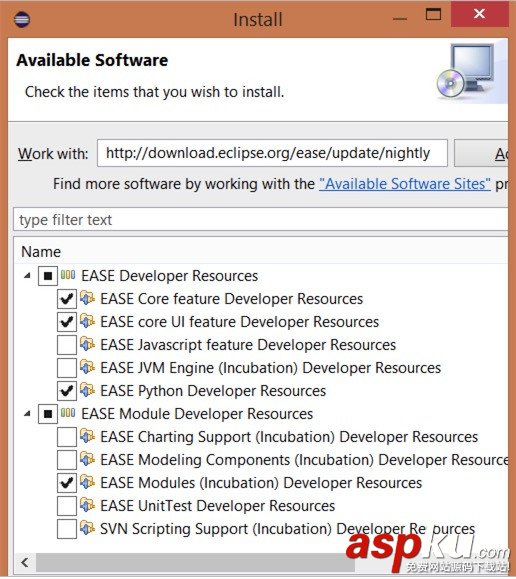
Task: Select the EASE Module Developer Resources label
Action: click(x=197, y=414)
